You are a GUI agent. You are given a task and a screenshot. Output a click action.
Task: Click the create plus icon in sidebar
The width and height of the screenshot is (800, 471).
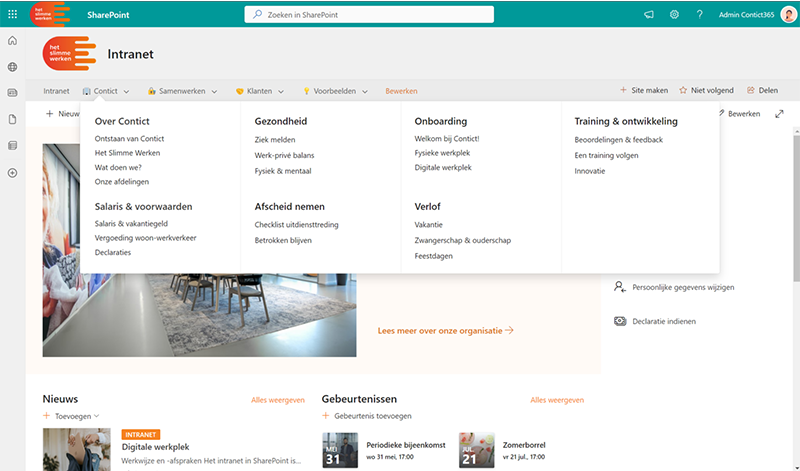pyautogui.click(x=12, y=172)
